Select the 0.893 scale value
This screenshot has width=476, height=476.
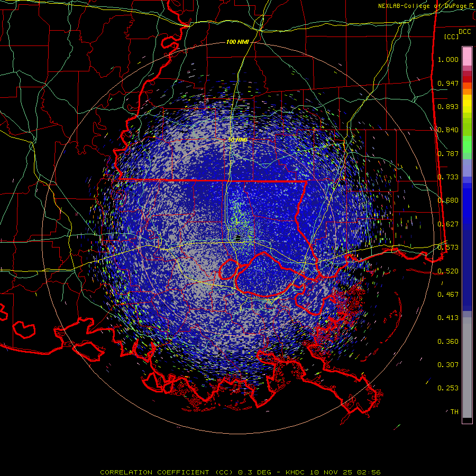(448, 106)
